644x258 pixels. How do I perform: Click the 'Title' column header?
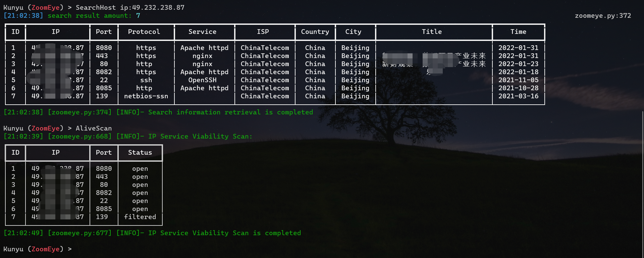[432, 32]
